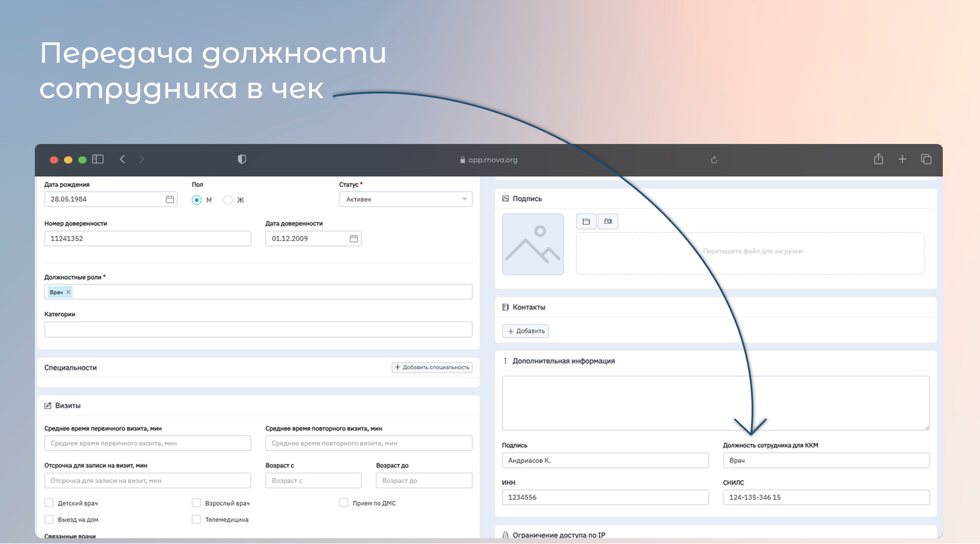This screenshot has height=544, width=980.
Task: Reload the page with refresh icon
Action: tap(714, 160)
